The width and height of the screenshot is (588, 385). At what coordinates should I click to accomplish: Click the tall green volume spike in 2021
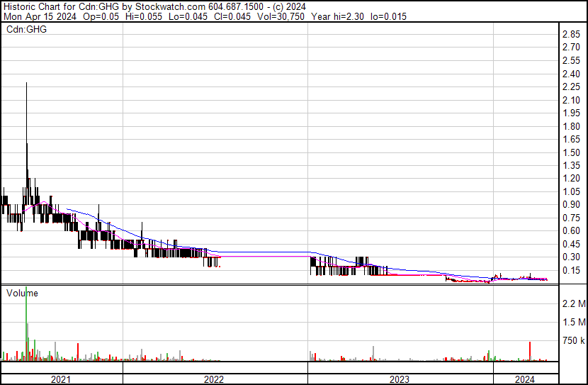[26, 319]
